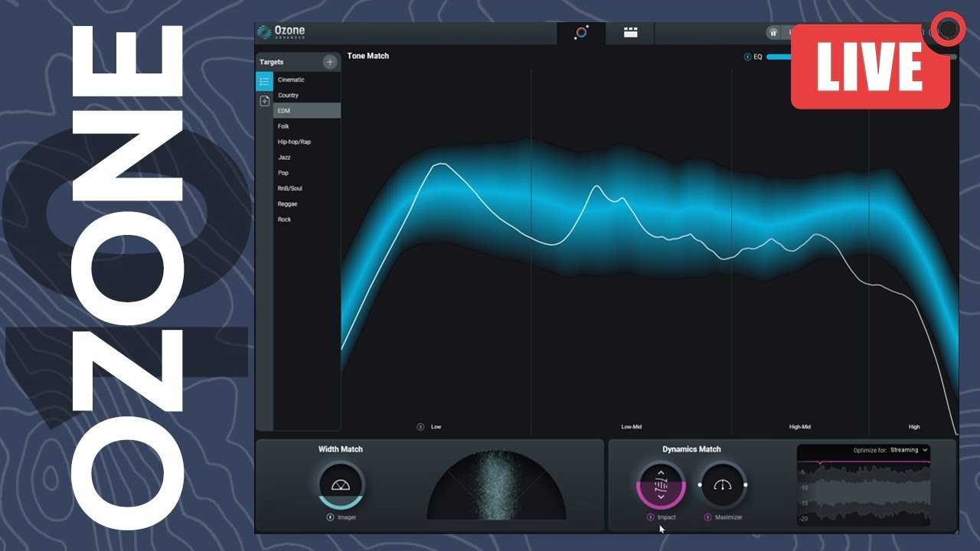Open the Optimize for Streaming dropdown

tap(909, 450)
